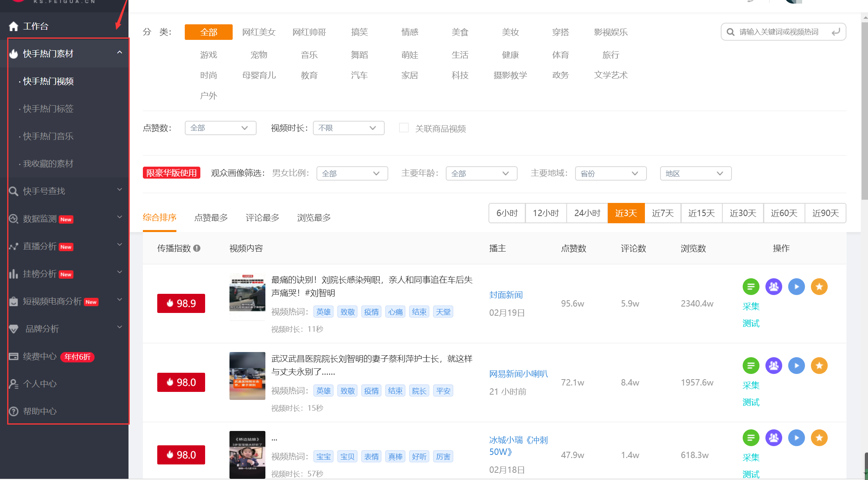
Task: Select the 近90天 time range
Action: point(826,213)
